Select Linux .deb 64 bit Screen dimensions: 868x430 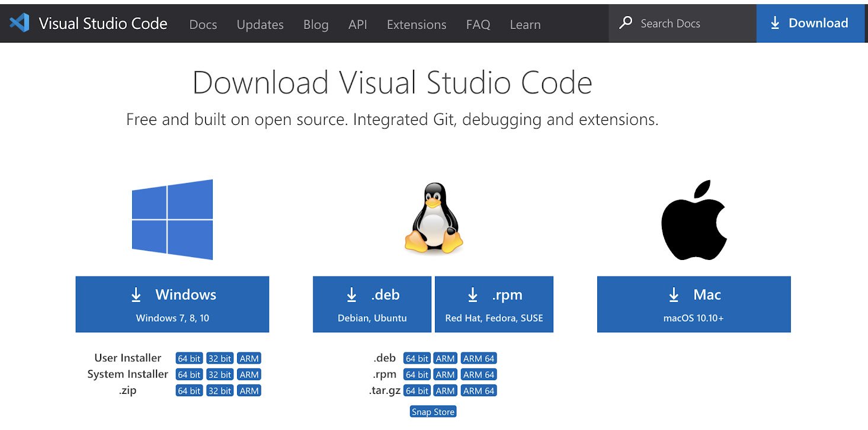coord(417,358)
